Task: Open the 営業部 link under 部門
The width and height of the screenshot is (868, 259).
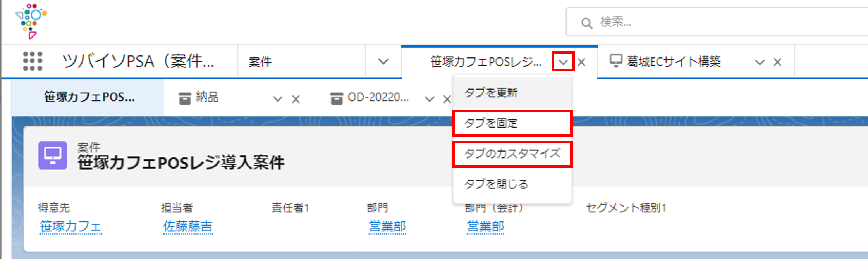Action: coord(387,226)
